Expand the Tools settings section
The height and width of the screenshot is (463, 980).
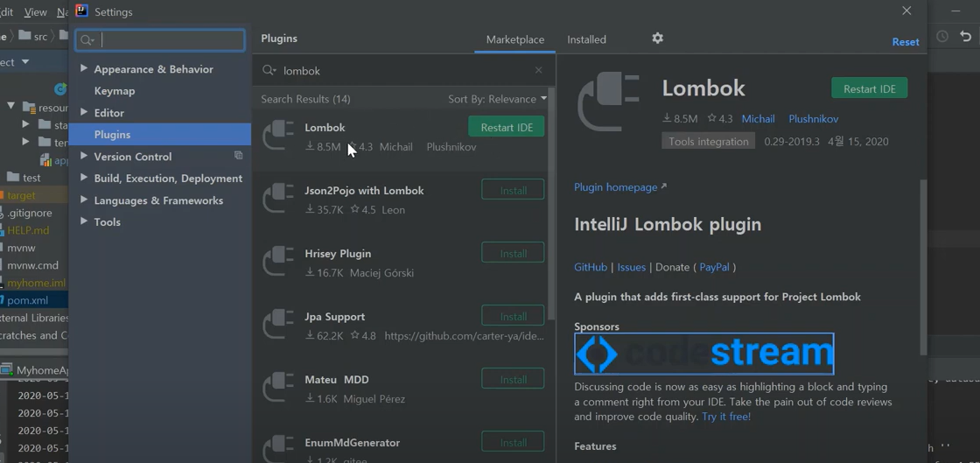tap(84, 221)
